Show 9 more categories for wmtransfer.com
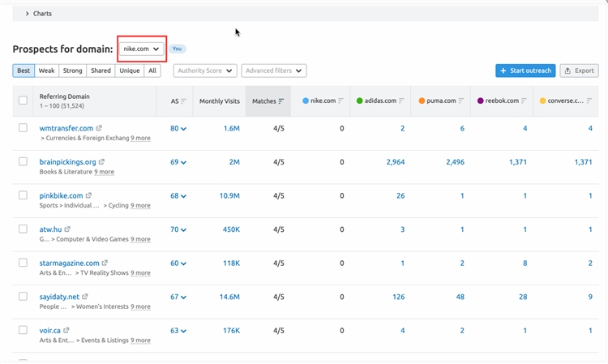This screenshot has width=608, height=364. coord(140,138)
